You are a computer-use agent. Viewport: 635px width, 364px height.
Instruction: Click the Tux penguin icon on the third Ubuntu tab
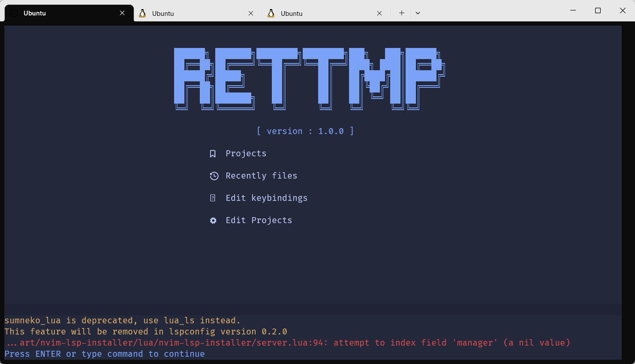click(271, 13)
